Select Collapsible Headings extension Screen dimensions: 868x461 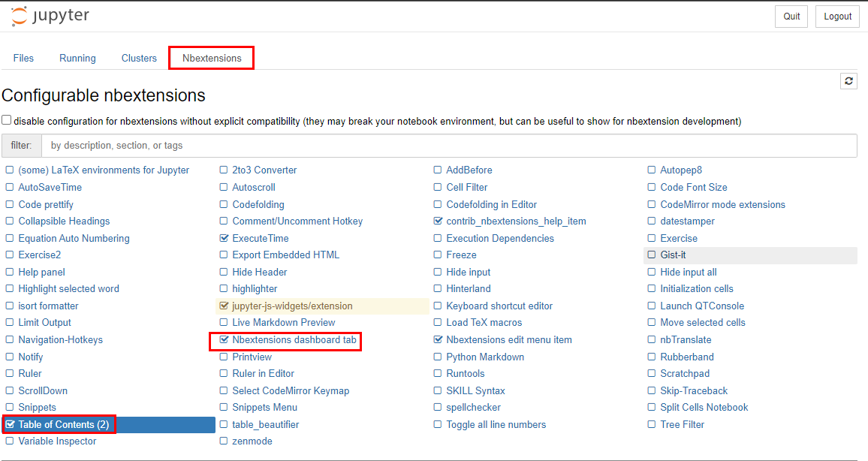65,221
